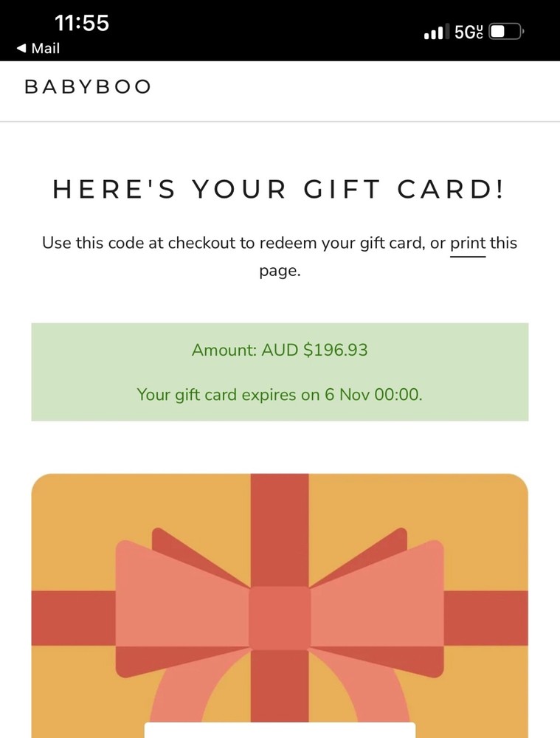The height and width of the screenshot is (738, 560).
Task: Tap the AUD $196.93 amount text
Action: tap(280, 350)
